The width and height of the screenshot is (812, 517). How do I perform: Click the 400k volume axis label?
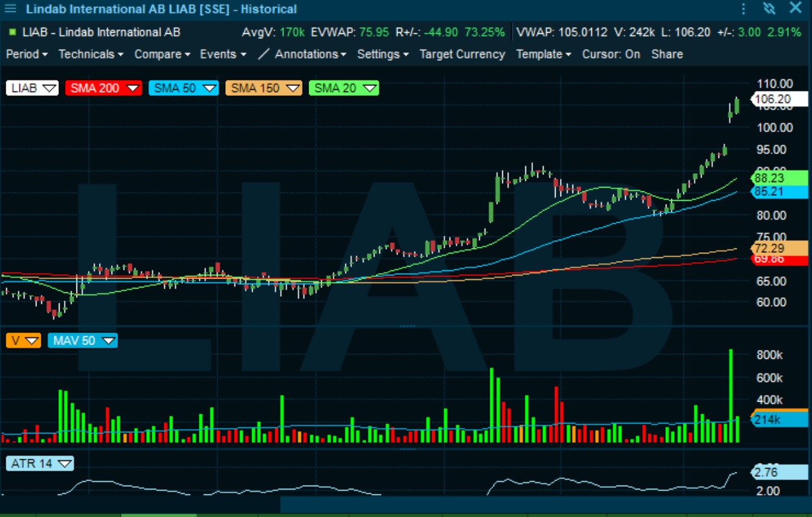(769, 400)
